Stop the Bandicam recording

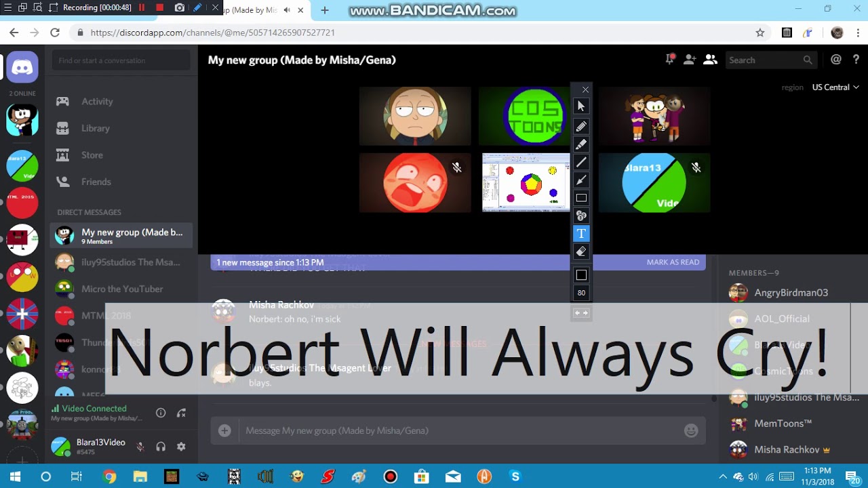point(160,7)
